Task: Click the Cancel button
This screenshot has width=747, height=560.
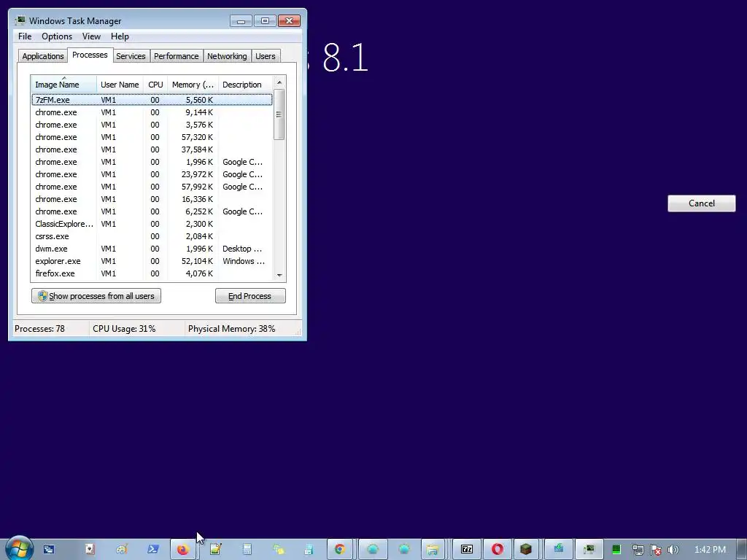Action: (701, 203)
